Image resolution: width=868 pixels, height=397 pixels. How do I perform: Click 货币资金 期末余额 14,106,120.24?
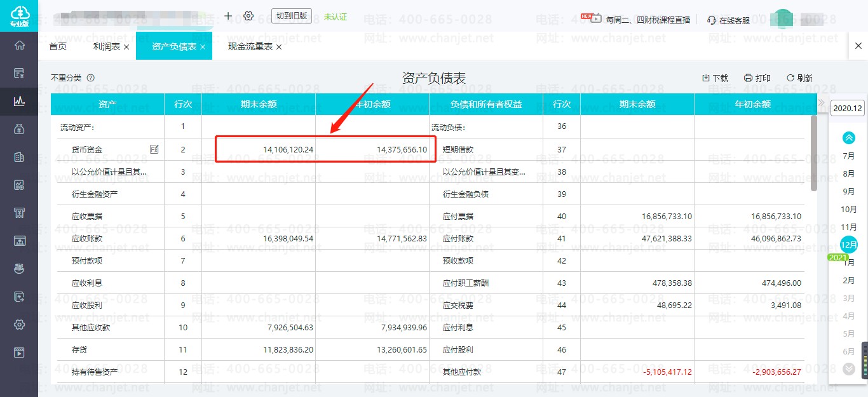tap(288, 149)
